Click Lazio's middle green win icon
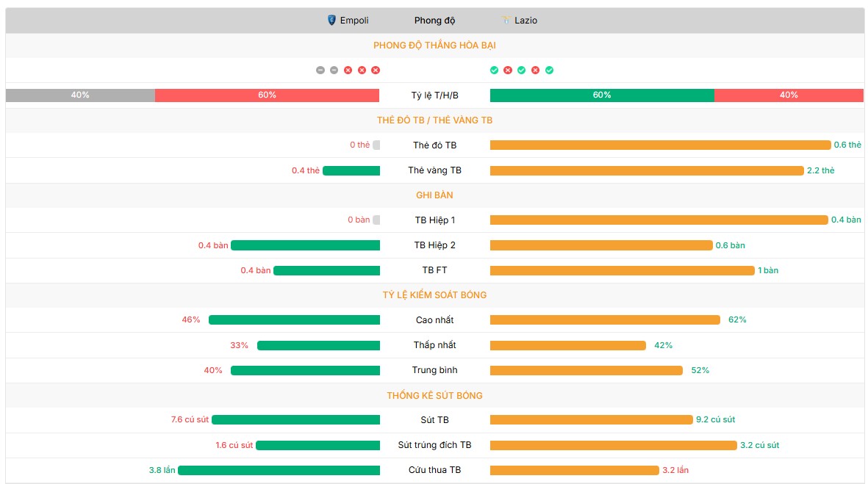Image resolution: width=868 pixels, height=484 pixels. click(x=522, y=71)
